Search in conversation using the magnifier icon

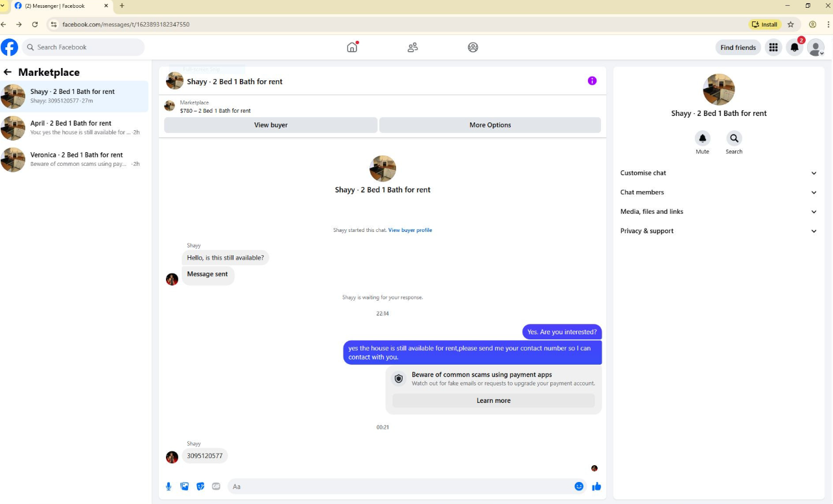coord(734,138)
